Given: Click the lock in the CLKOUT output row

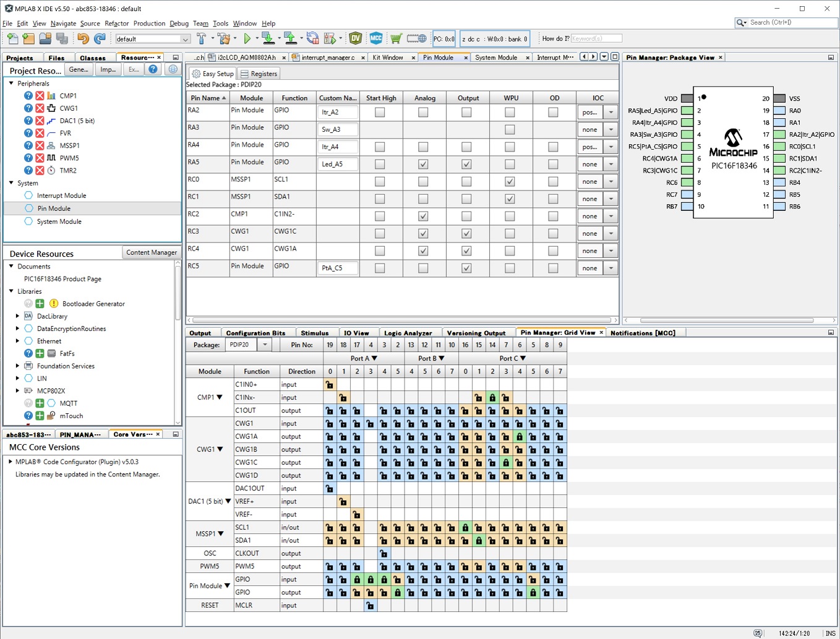Looking at the screenshot, I should coord(384,554).
